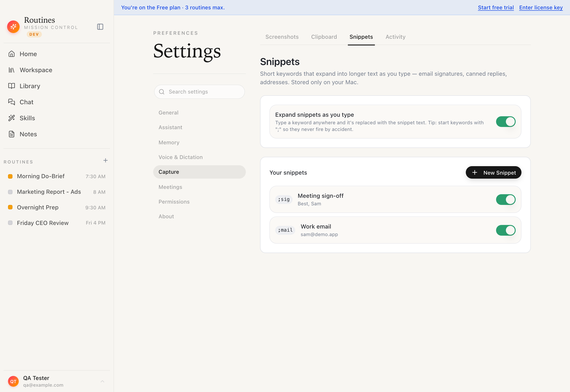The height and width of the screenshot is (392, 570).
Task: Select Capture settings section
Action: coord(199,172)
